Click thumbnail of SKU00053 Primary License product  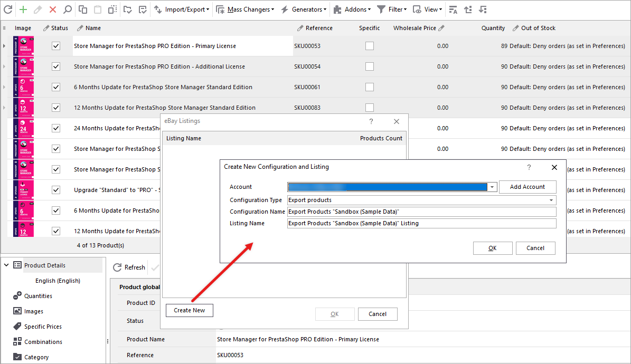click(23, 46)
